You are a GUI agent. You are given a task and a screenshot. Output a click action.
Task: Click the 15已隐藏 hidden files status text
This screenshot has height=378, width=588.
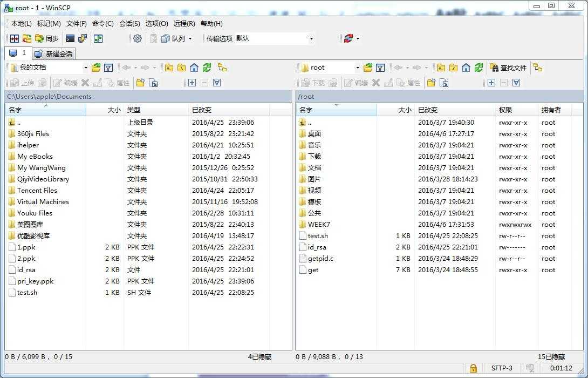click(551, 356)
